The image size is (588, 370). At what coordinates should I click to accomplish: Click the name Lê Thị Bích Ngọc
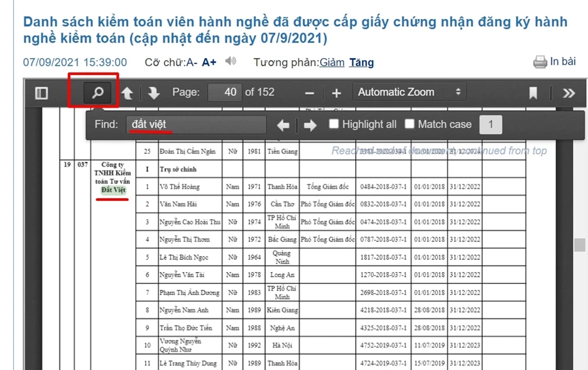[x=184, y=257]
